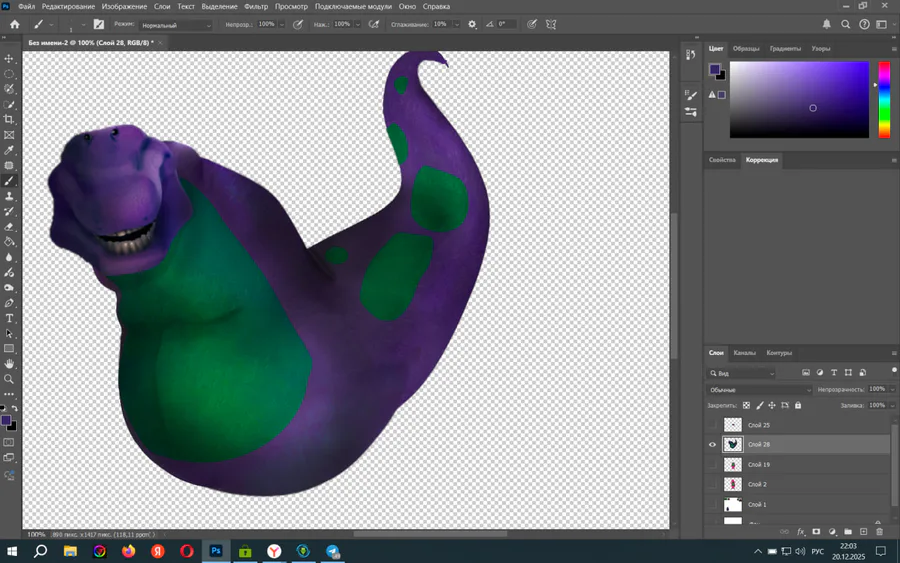This screenshot has width=900, height=563.
Task: Toggle lock image pixels brush icon
Action: coord(759,405)
